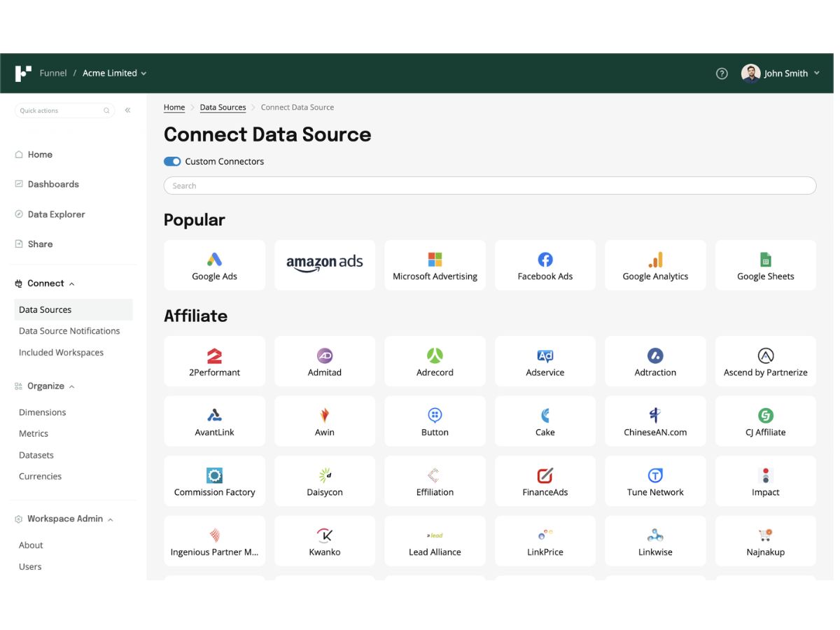Image resolution: width=840 pixels, height=630 pixels.
Task: Click John Smith's avatar photo
Action: point(750,73)
